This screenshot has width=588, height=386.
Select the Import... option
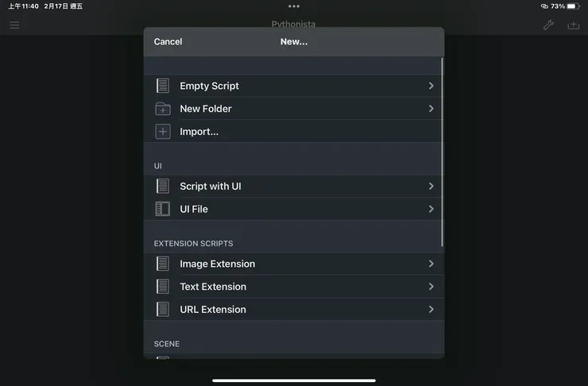click(199, 132)
